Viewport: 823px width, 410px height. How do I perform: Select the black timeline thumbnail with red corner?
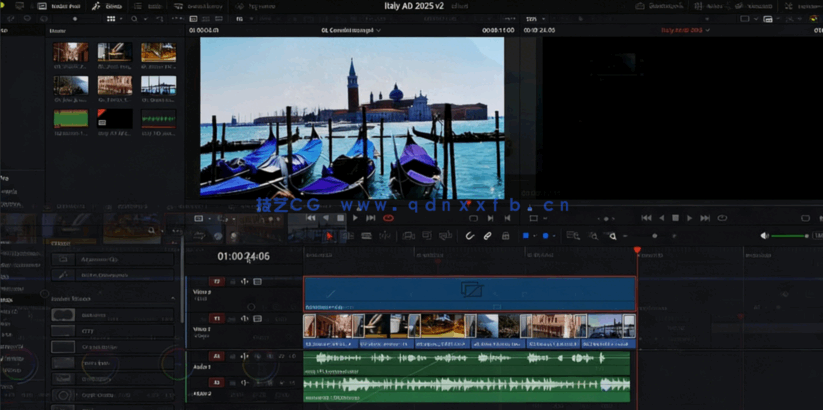click(114, 119)
